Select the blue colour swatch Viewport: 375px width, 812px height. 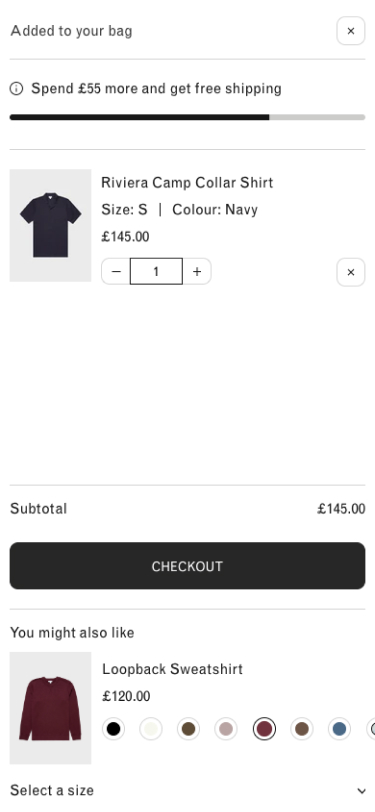click(x=339, y=729)
